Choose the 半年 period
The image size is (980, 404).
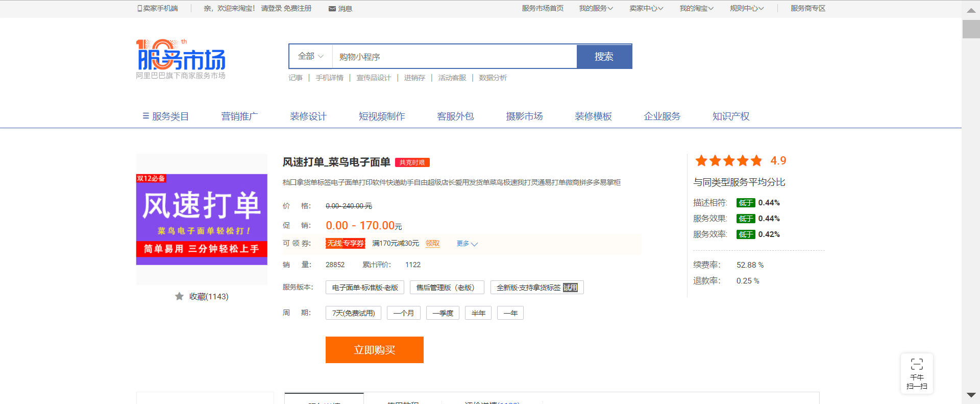[478, 313]
